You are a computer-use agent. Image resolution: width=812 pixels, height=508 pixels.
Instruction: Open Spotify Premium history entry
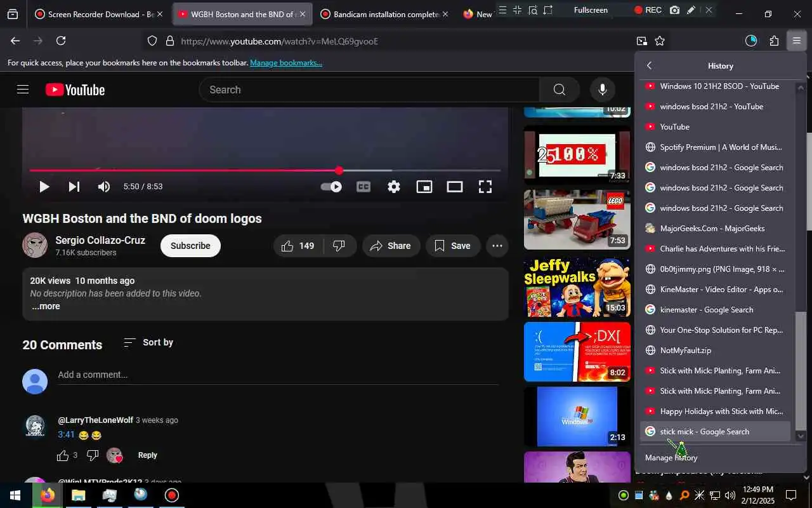click(716, 147)
